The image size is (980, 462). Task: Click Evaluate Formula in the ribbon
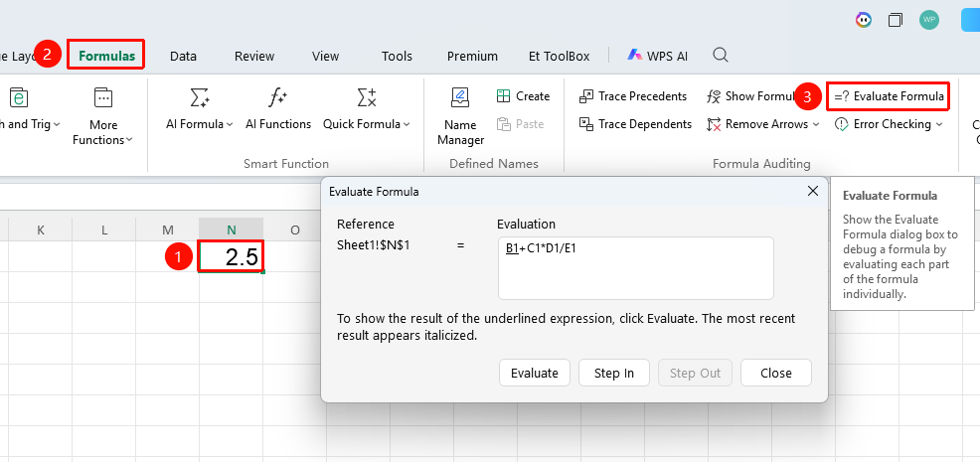coord(889,96)
